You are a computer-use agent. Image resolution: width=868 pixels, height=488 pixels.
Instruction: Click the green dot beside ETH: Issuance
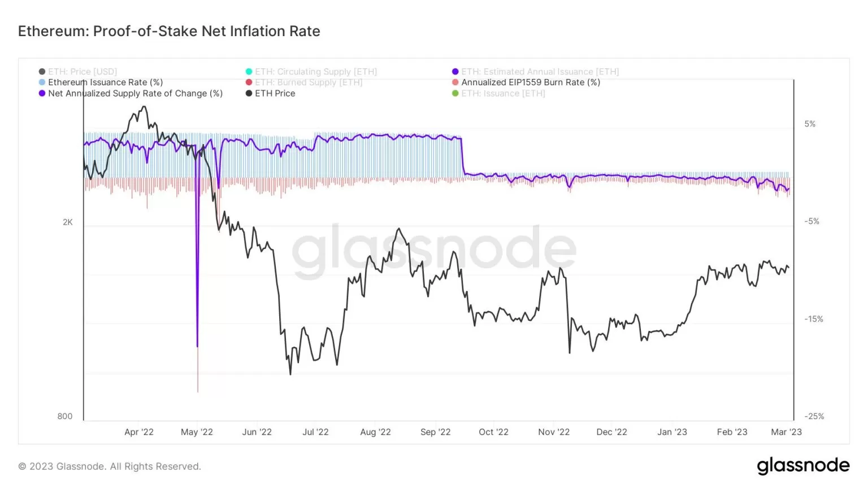tap(455, 93)
